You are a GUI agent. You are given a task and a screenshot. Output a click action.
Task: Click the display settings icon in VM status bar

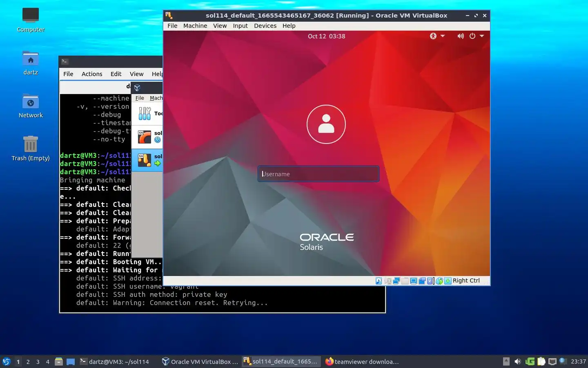(413, 281)
